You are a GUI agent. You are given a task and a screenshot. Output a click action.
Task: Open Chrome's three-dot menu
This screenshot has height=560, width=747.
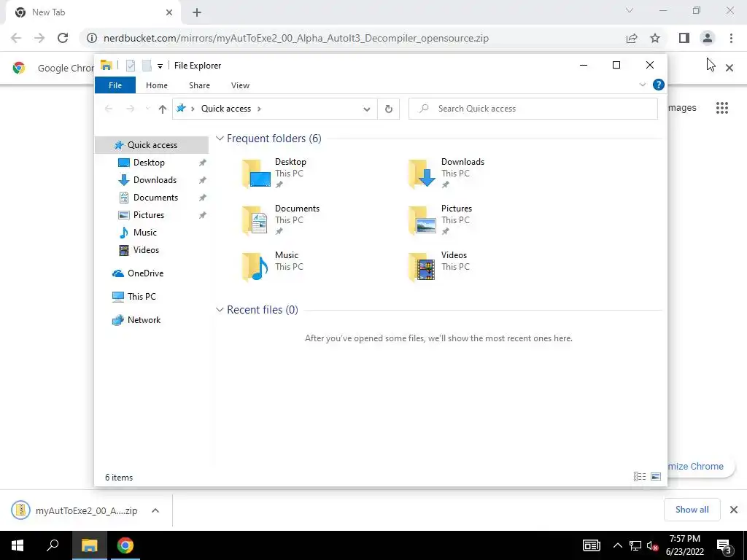point(731,38)
